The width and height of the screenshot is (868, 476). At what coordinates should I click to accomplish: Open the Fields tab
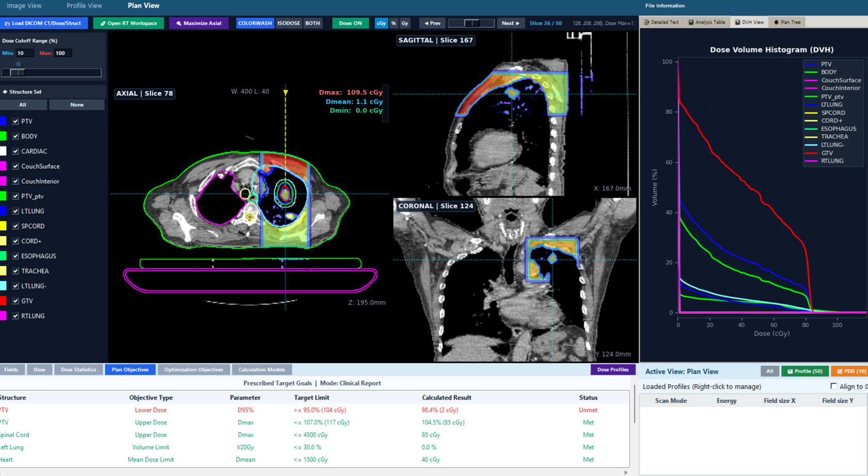click(x=11, y=370)
